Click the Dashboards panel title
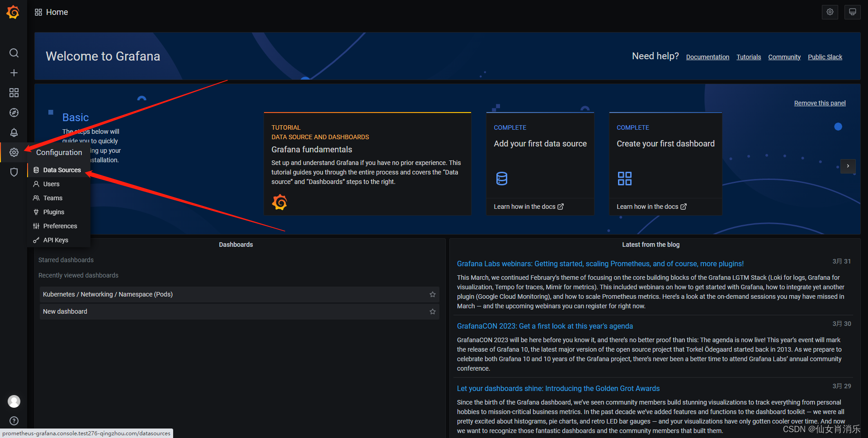The image size is (868, 438). coord(236,245)
